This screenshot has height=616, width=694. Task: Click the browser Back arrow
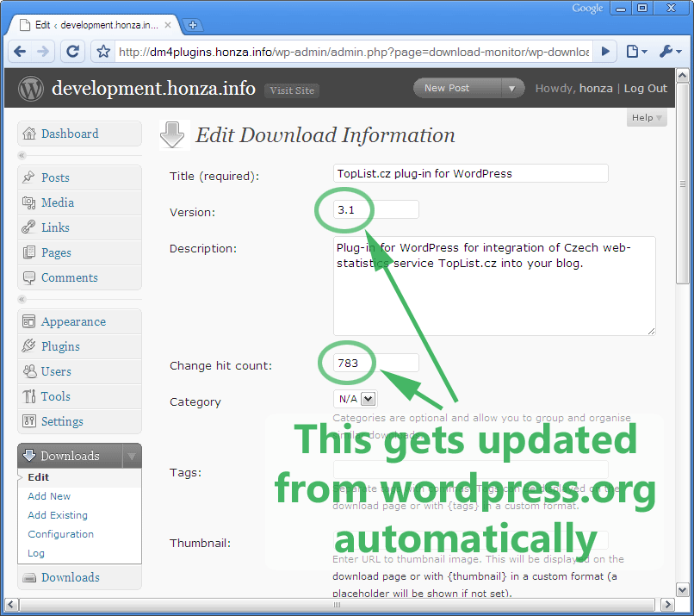point(20,52)
